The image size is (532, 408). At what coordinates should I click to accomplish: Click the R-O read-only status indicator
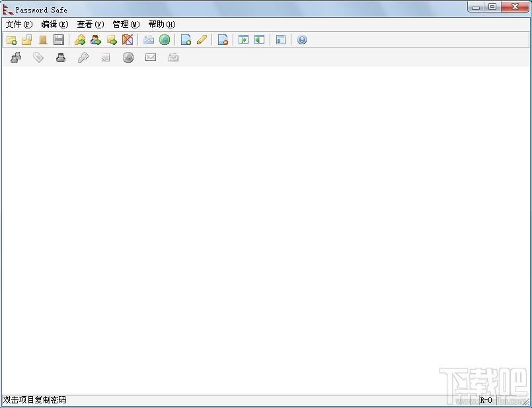point(486,400)
